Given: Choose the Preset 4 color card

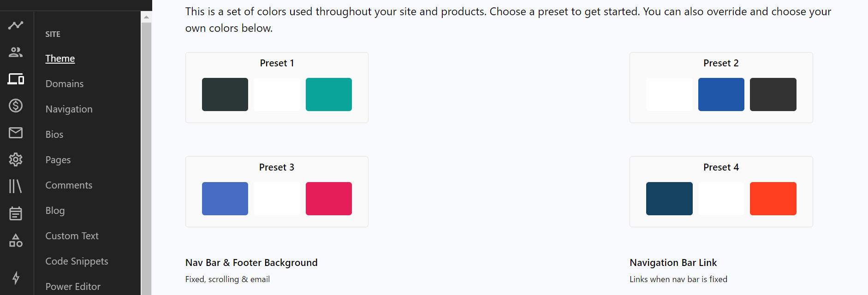Looking at the screenshot, I should (x=721, y=192).
